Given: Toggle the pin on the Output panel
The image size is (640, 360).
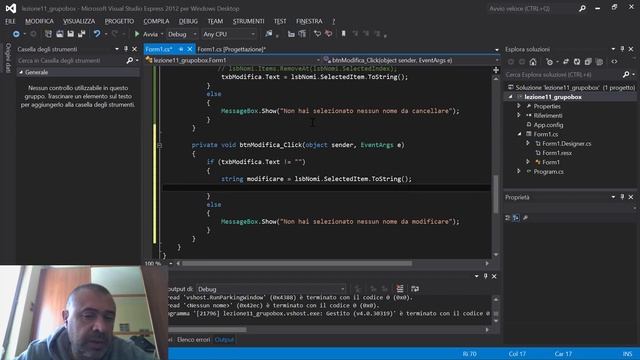Looking at the screenshot, I should pyautogui.click(x=485, y=276).
